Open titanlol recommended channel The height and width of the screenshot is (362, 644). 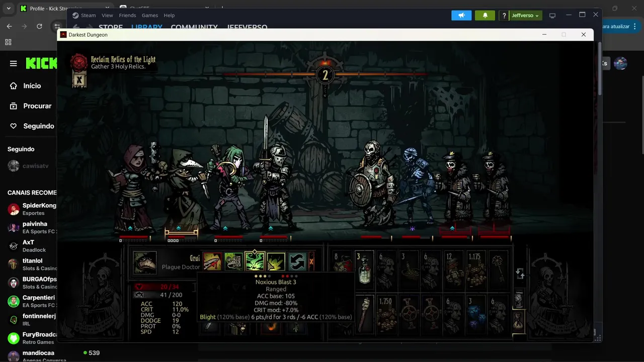click(32, 264)
